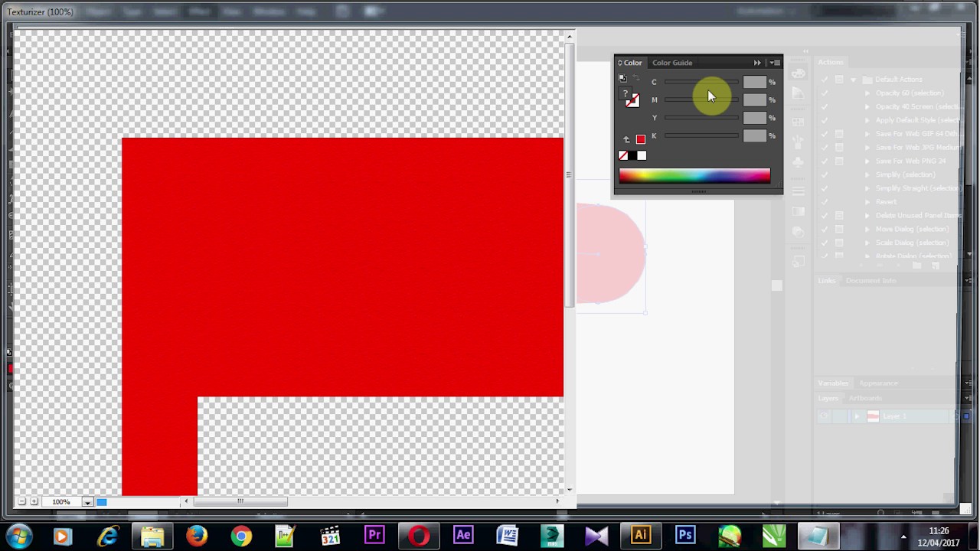Select the black swatch in Color panel
Screen dimensions: 980x551
pyautogui.click(x=632, y=156)
